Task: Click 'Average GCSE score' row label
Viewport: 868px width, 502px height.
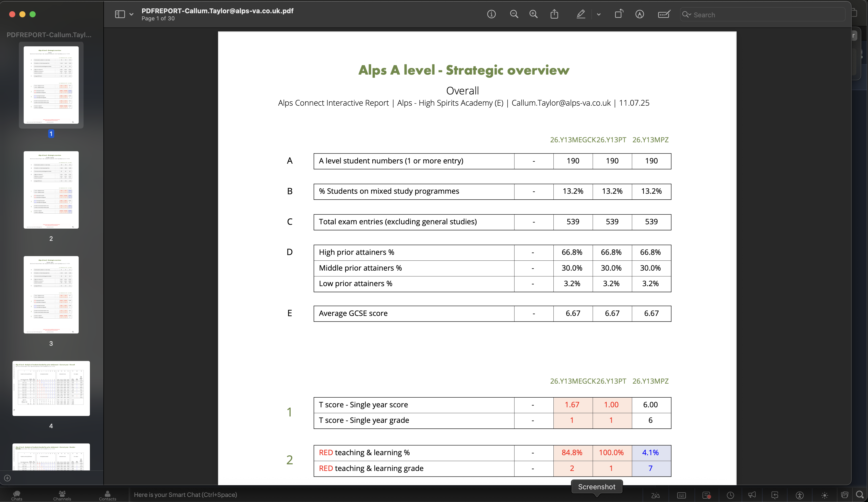Action: pos(353,313)
